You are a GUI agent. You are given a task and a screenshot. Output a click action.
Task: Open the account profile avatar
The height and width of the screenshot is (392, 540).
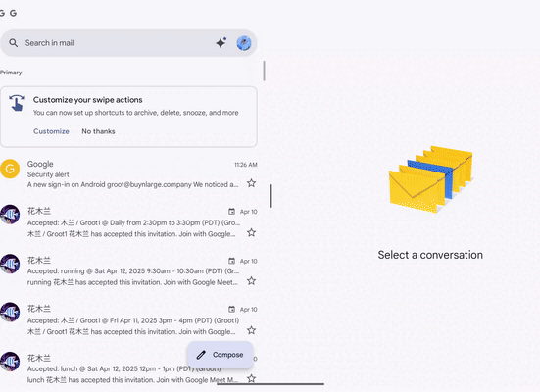click(244, 43)
